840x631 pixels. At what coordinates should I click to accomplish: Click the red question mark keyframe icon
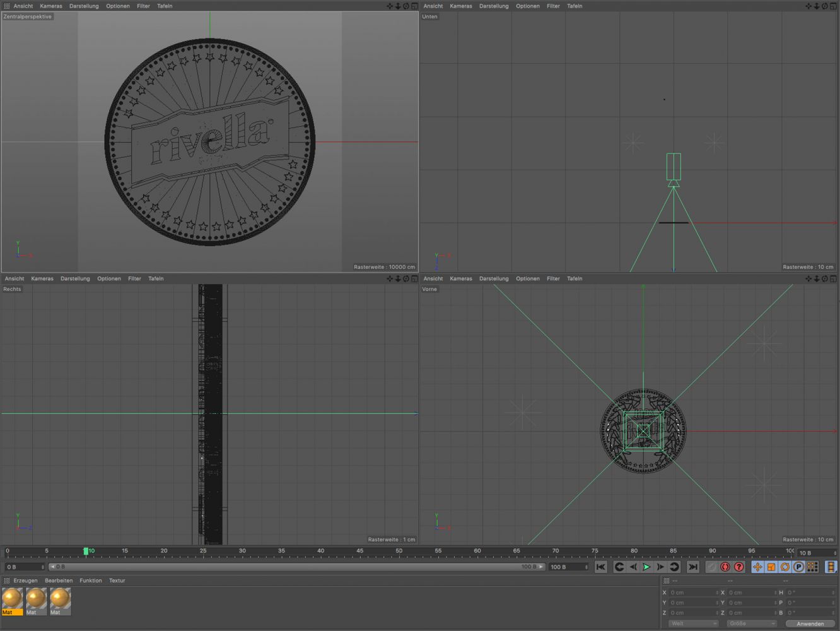(x=739, y=567)
